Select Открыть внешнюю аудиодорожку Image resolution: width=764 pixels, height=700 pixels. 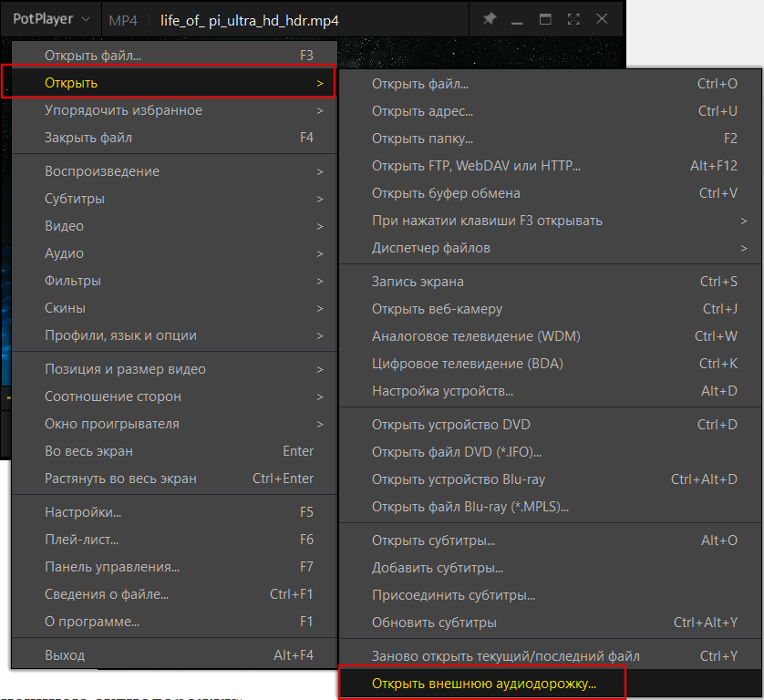[x=483, y=683]
